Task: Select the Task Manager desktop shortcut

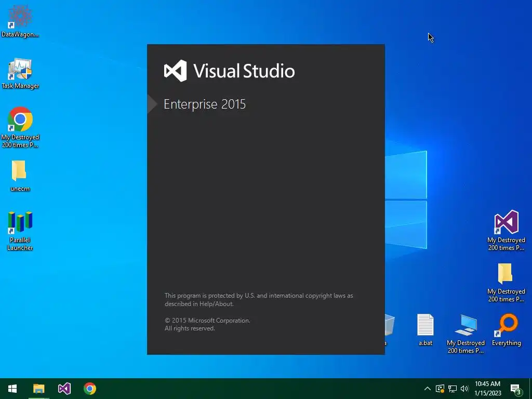Action: pos(20,73)
